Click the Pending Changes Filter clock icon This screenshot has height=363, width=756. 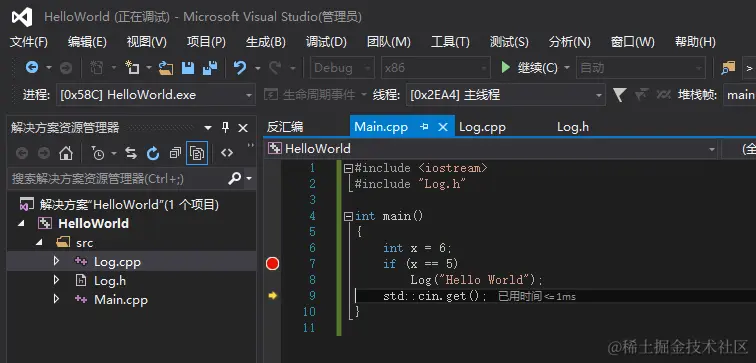[98, 153]
